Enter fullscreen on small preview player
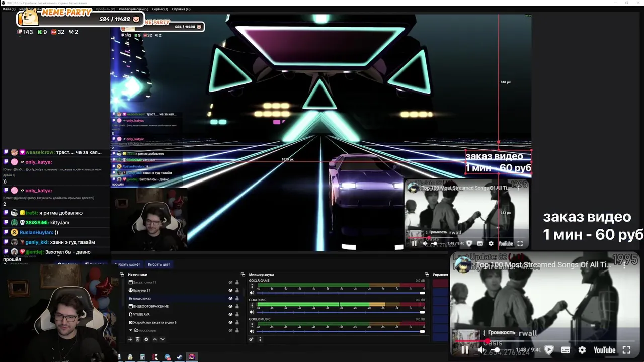Screen dimensions: 644x362 (520, 244)
